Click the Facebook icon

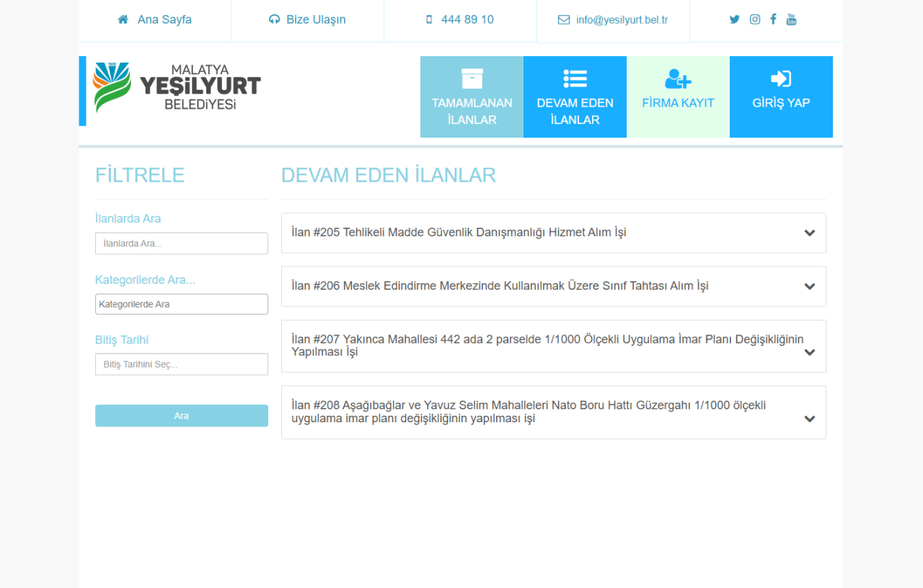point(772,19)
